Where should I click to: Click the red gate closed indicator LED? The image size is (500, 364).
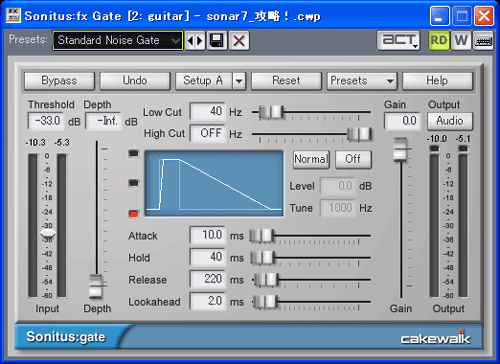point(133,214)
